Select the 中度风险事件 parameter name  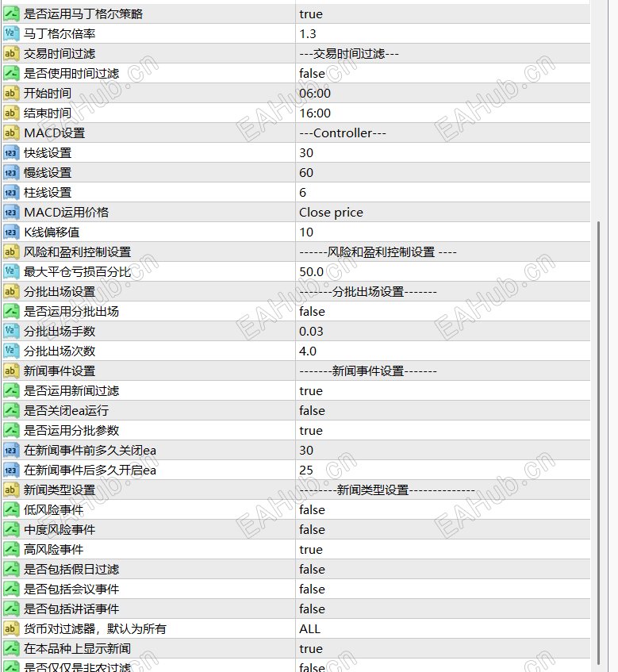pos(59,530)
